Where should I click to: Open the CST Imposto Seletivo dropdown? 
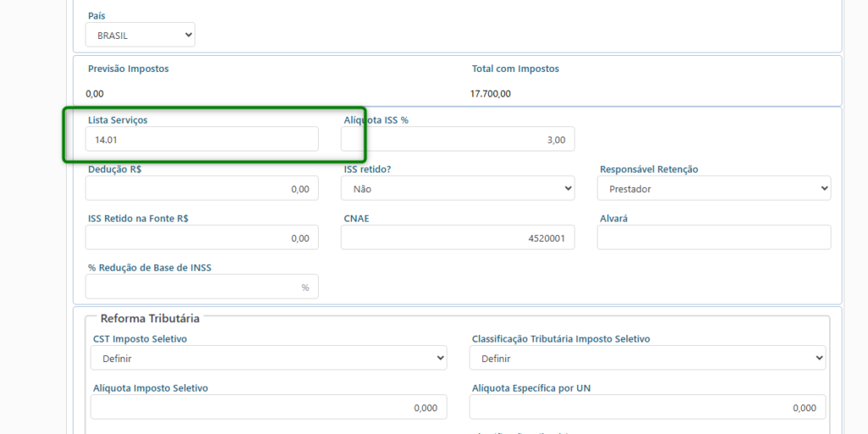click(269, 358)
